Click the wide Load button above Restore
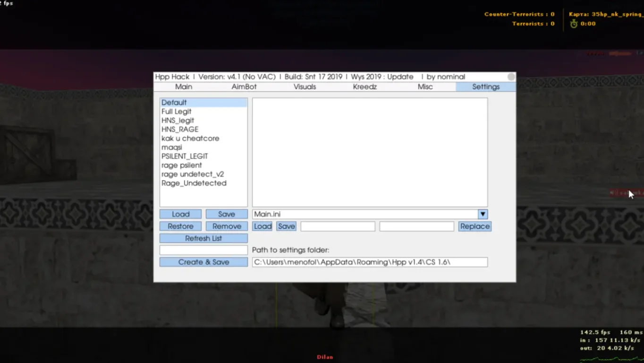Image resolution: width=644 pixels, height=363 pixels. pos(180,214)
